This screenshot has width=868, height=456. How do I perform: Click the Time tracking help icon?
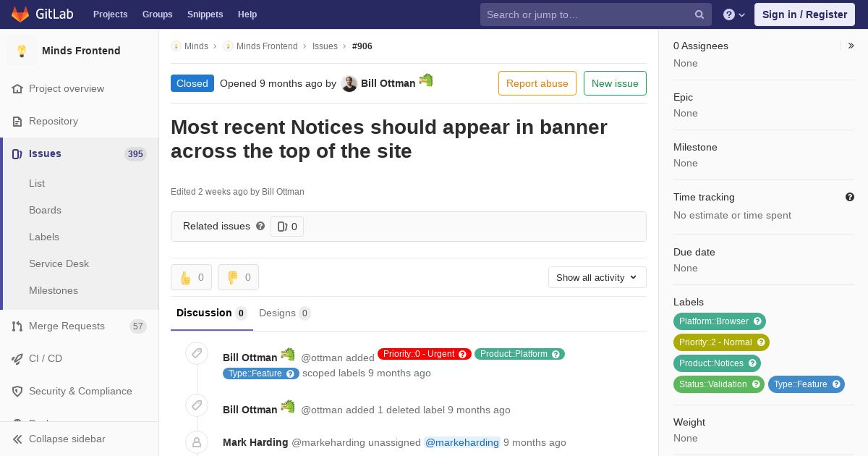850,197
